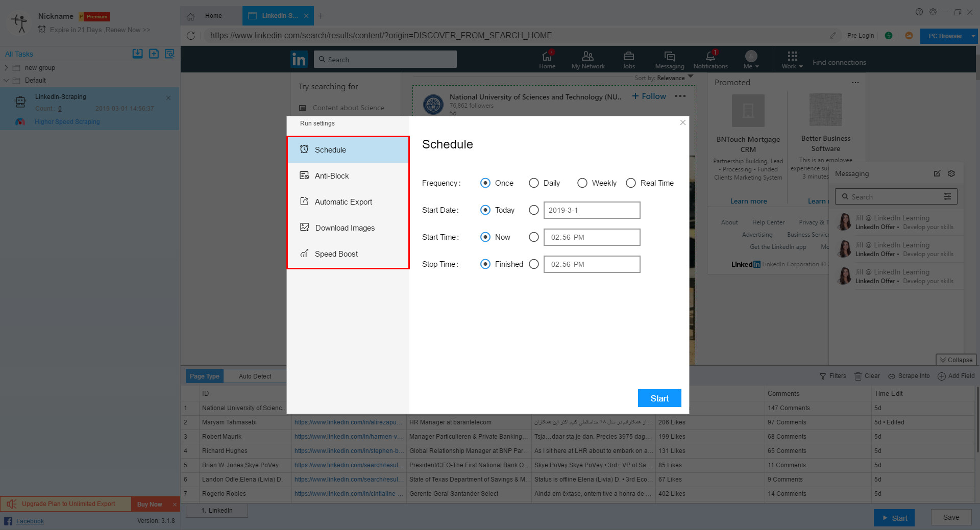Close the Run settings dialog
The height and width of the screenshot is (530, 980).
tap(683, 122)
